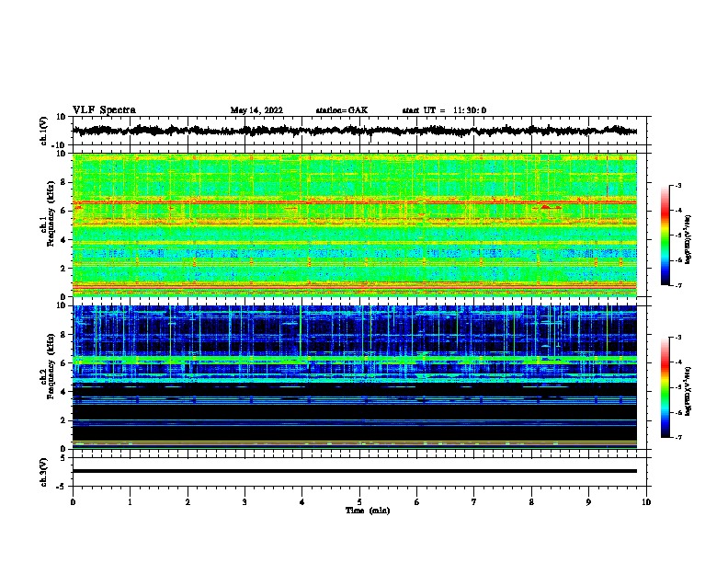The width and height of the screenshot is (728, 563).
Task: Click inside the ch.2 blue spectrogram panel
Action: [x=354, y=377]
